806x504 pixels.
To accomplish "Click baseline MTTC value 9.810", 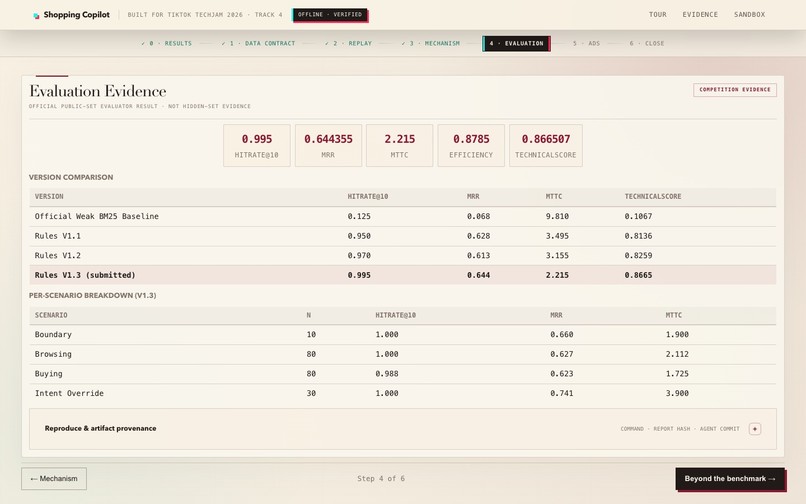I will tap(557, 216).
